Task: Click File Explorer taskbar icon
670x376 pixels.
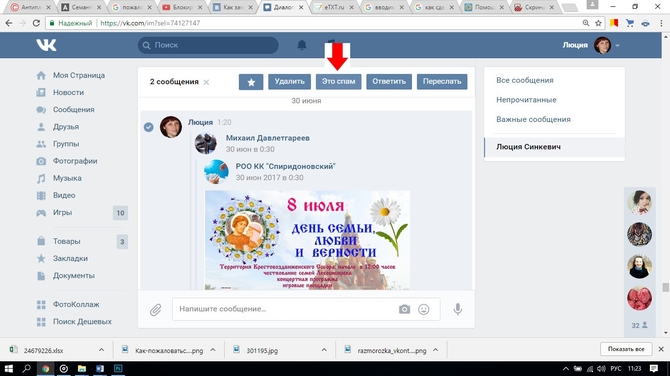Action: pos(82,368)
